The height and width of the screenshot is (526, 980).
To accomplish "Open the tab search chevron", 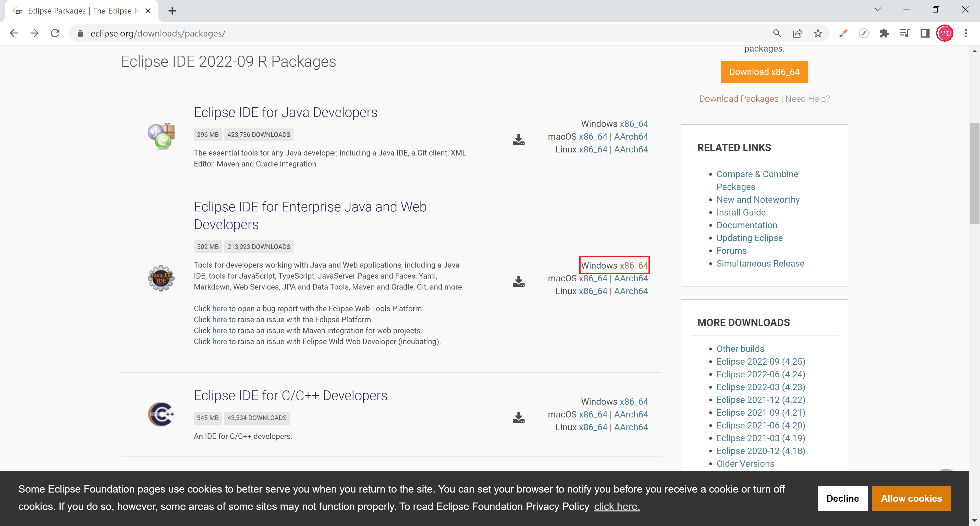I will coord(878,9).
